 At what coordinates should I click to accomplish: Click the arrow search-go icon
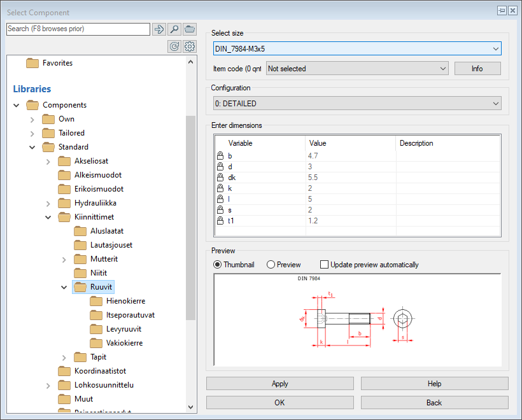tap(159, 29)
